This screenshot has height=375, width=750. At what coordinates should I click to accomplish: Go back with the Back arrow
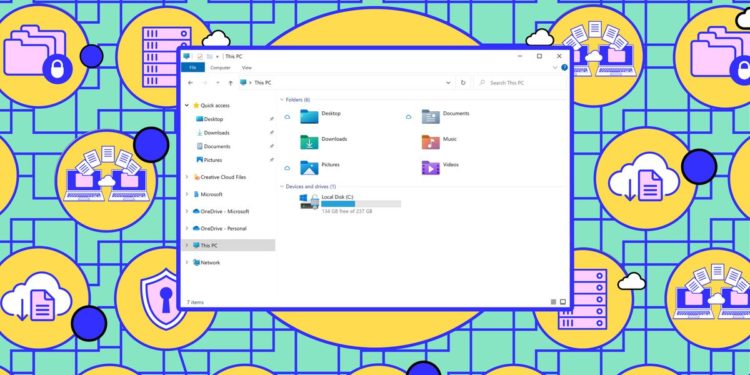pyautogui.click(x=190, y=83)
